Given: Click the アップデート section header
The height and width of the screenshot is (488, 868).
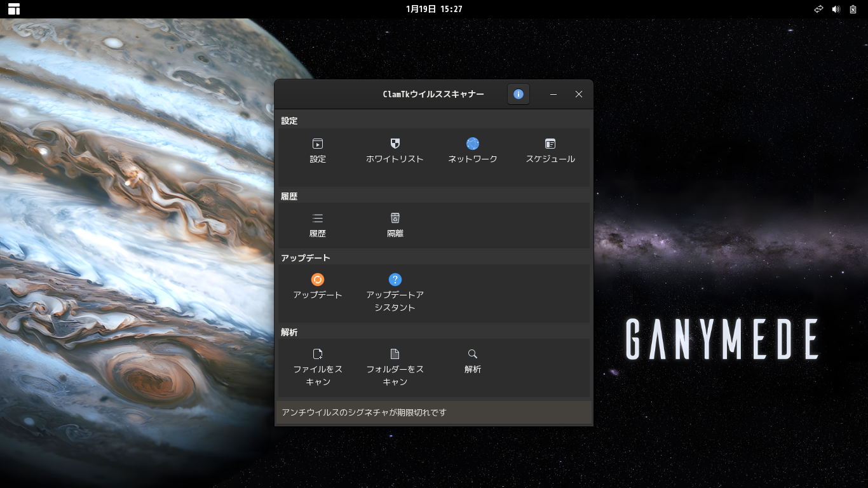Looking at the screenshot, I should pos(304,257).
